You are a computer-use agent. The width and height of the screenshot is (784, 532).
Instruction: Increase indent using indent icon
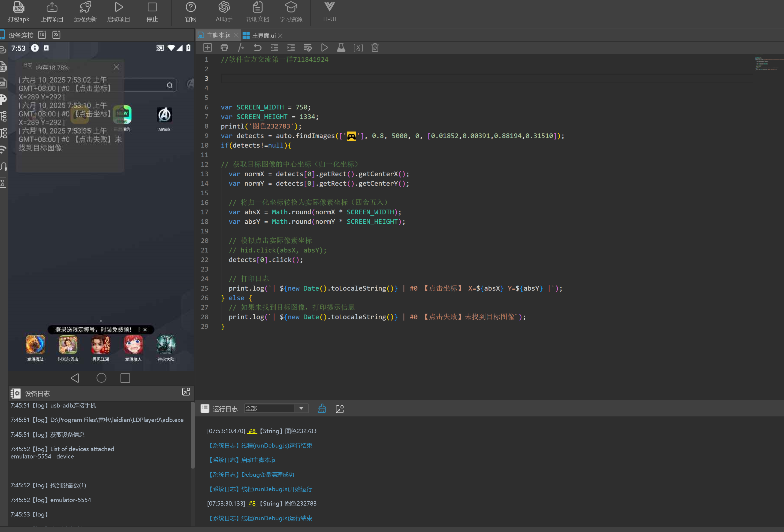[x=291, y=48]
